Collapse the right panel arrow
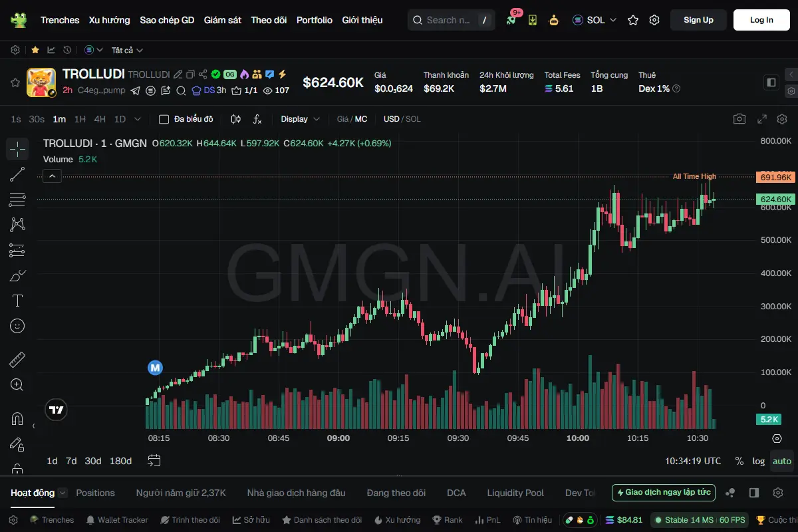Screen dimensions: 798x532 [791, 74]
